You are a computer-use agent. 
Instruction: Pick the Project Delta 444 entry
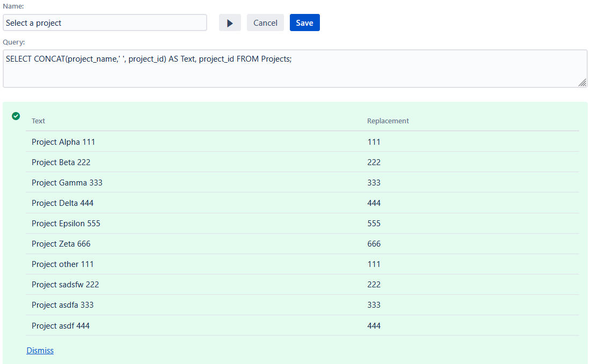[x=63, y=203]
